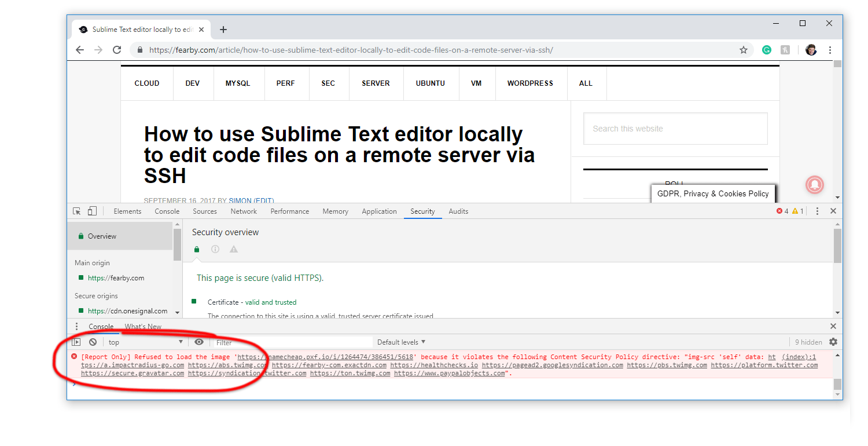Click the SIMON author link

point(240,200)
